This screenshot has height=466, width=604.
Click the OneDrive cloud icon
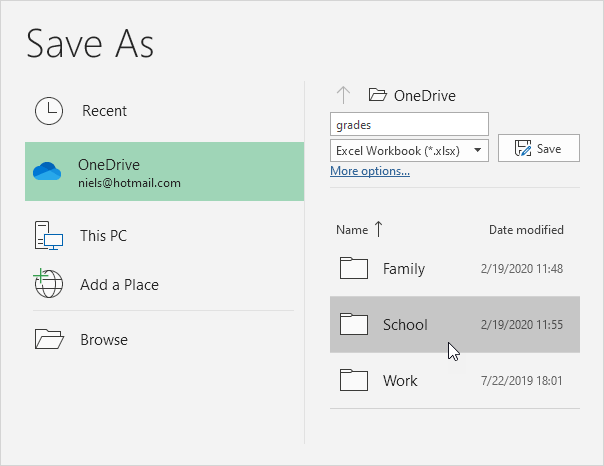point(47,171)
